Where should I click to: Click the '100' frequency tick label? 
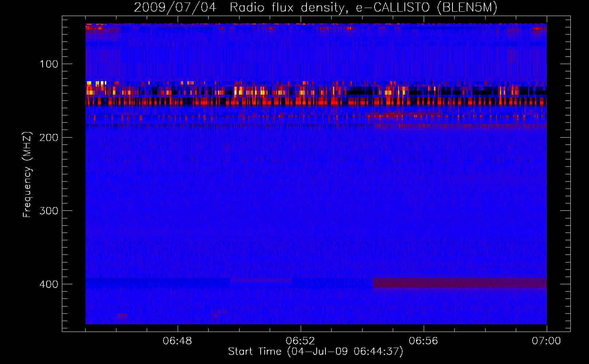[x=49, y=64]
